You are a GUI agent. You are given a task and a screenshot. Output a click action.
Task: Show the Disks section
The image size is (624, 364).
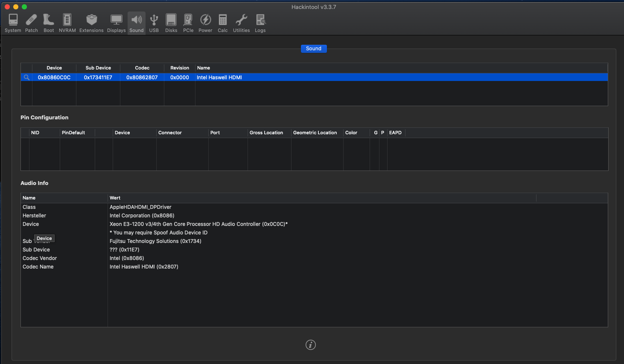point(171,23)
